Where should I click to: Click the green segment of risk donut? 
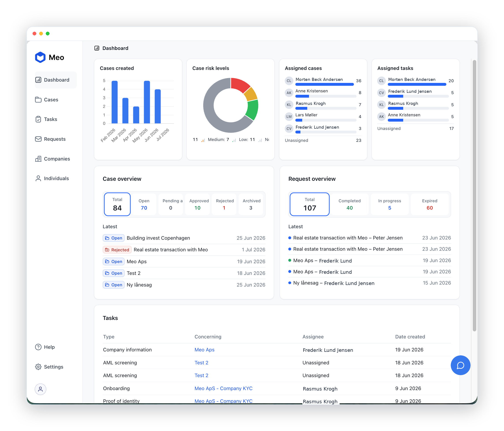252,110
